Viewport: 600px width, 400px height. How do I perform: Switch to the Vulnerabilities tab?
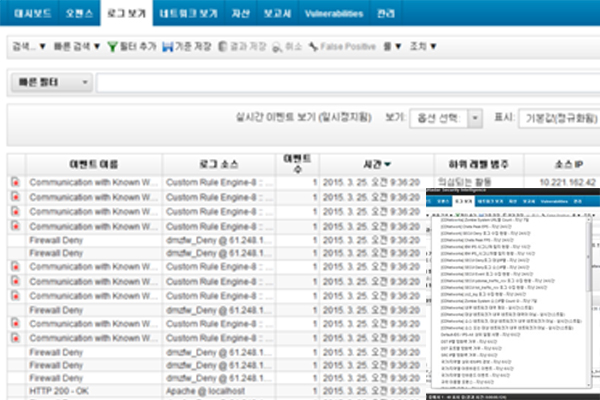(334, 13)
